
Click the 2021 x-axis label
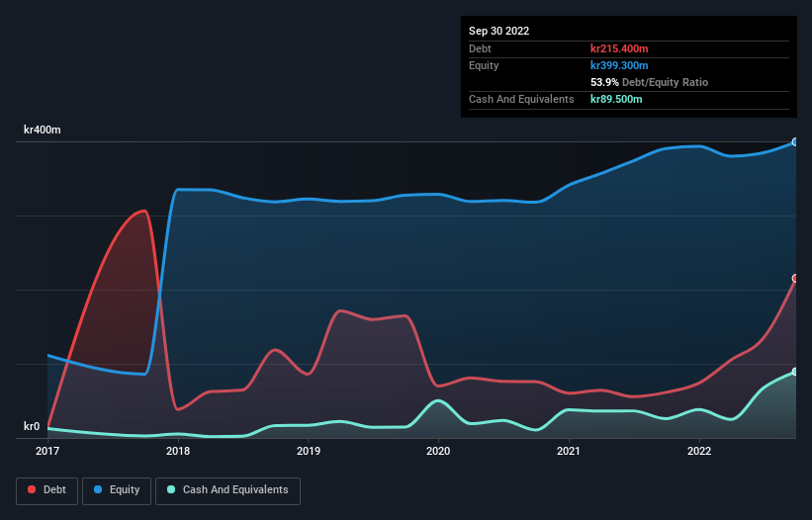569,451
